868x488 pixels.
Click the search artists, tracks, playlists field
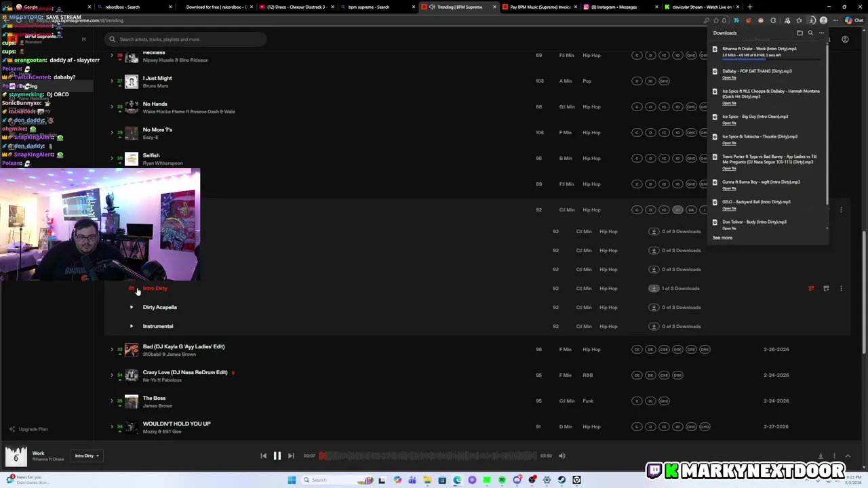[186, 39]
